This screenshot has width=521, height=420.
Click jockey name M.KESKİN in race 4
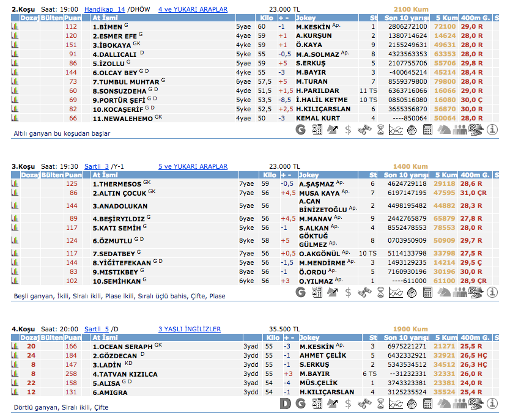(317, 346)
